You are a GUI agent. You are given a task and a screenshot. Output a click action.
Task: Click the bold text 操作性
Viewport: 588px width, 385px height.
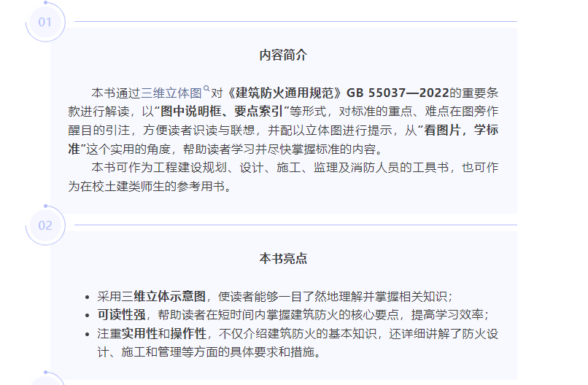pyautogui.click(x=188, y=333)
